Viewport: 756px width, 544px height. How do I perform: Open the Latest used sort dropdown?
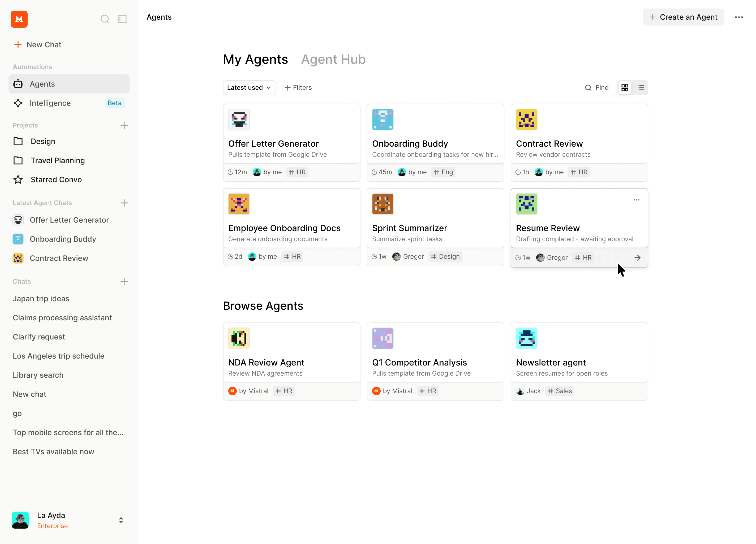coord(249,88)
